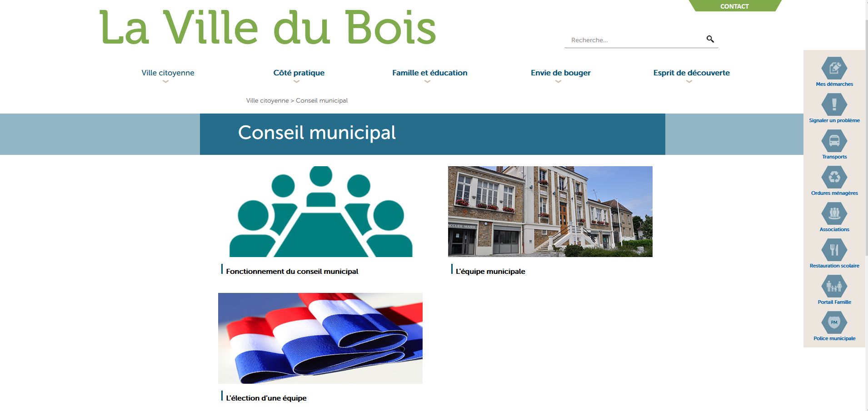Click the Restauration scolaire cutlery icon
This screenshot has height=411, width=868.
(834, 250)
